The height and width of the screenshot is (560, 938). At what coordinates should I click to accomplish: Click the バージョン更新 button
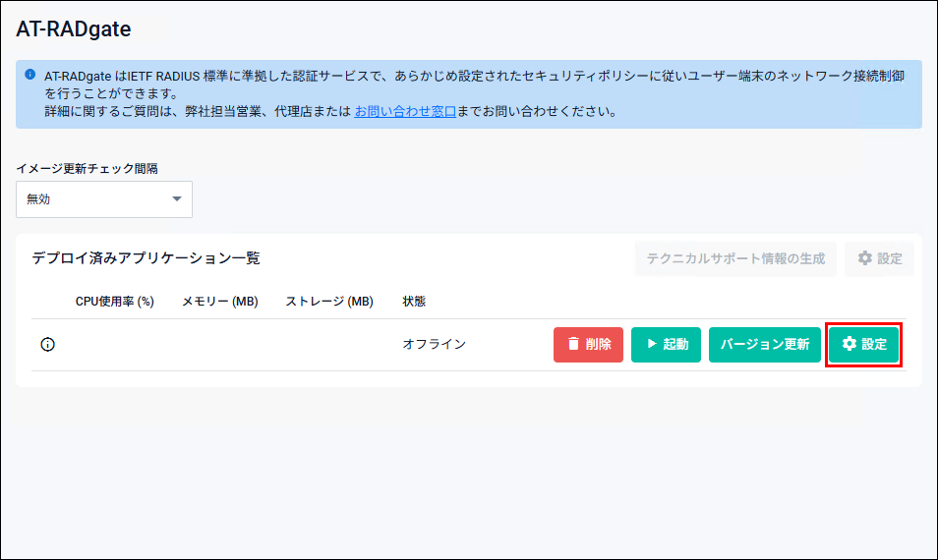[x=765, y=344]
